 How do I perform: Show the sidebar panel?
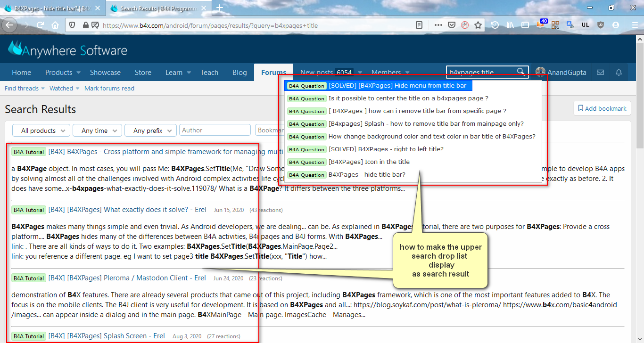[525, 25]
